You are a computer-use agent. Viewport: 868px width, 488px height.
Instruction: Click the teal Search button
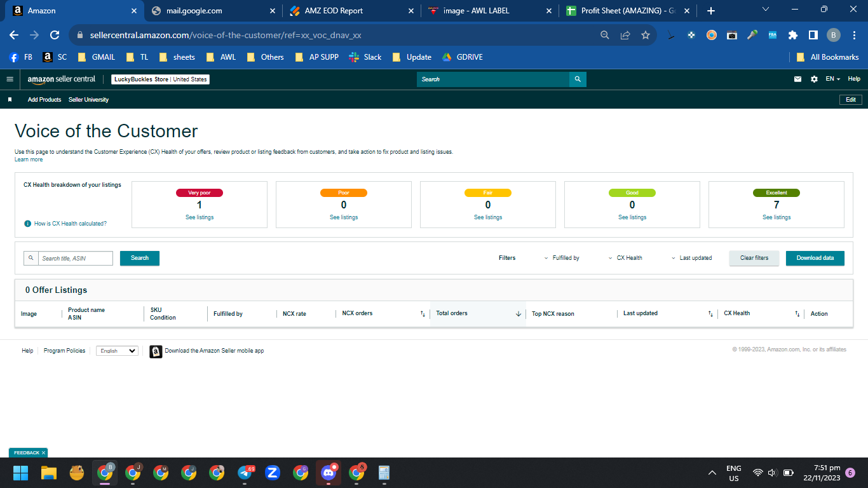click(140, 258)
